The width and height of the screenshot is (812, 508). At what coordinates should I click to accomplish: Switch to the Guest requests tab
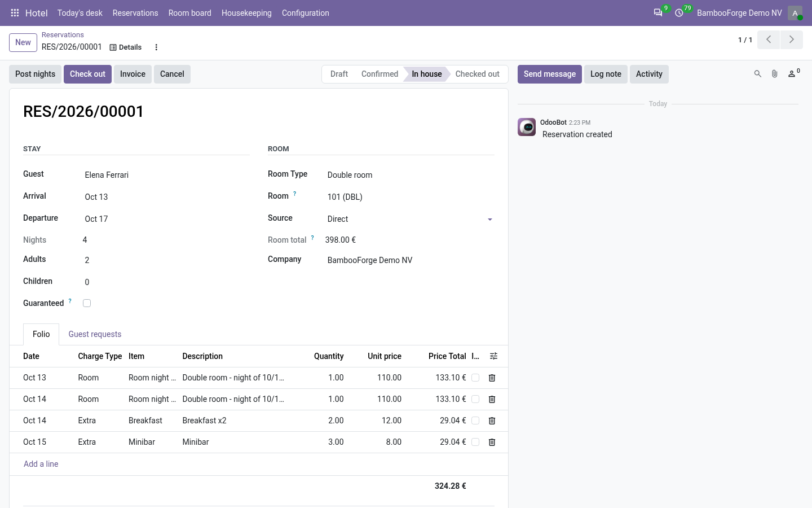click(x=95, y=334)
